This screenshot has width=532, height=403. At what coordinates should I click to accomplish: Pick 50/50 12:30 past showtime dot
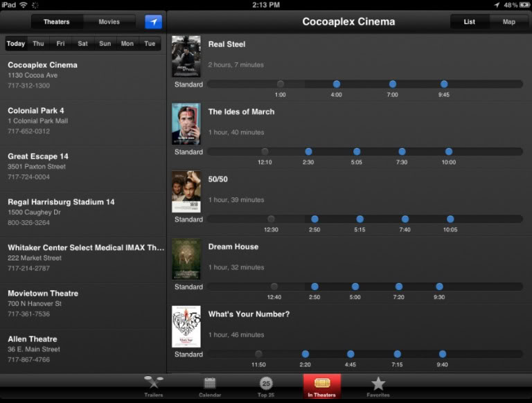[x=271, y=219]
